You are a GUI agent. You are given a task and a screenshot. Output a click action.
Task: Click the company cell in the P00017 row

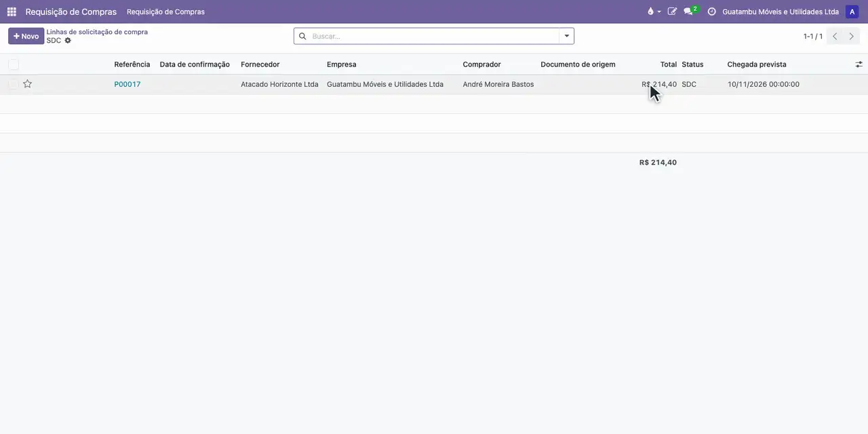coord(385,84)
